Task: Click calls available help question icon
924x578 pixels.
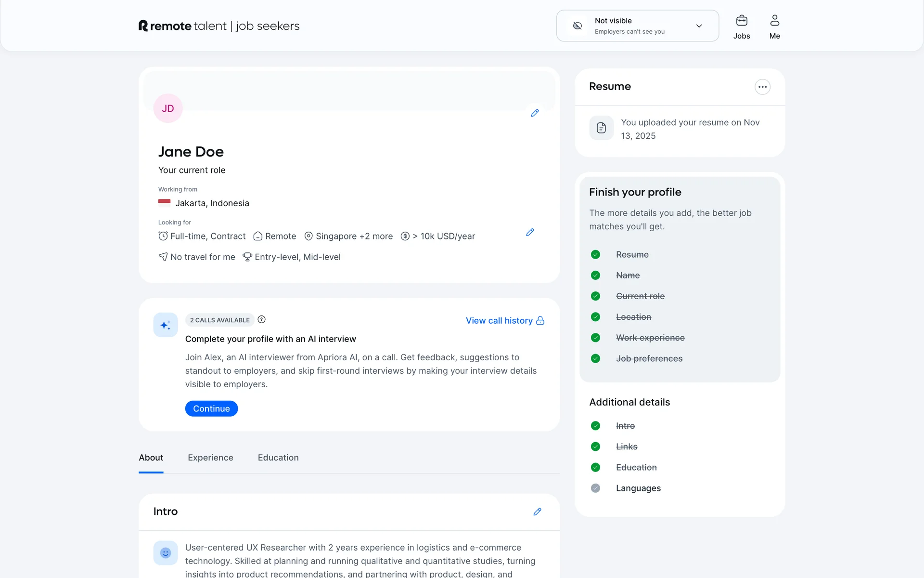Action: [261, 320]
